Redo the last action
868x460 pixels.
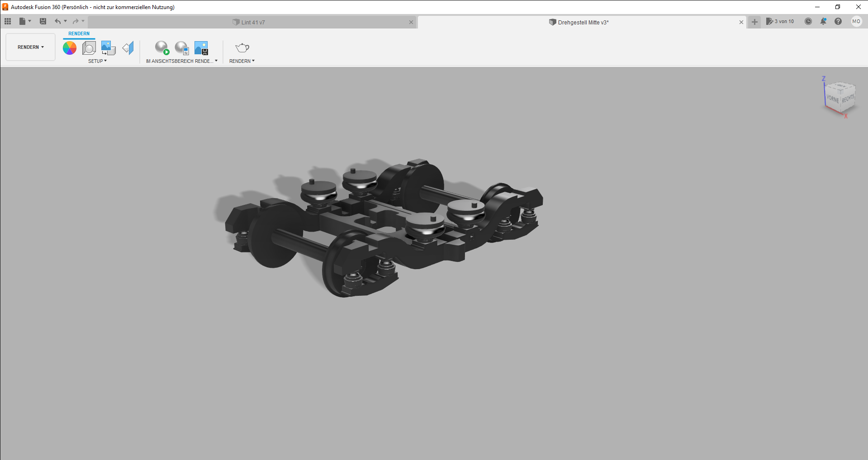coord(76,21)
